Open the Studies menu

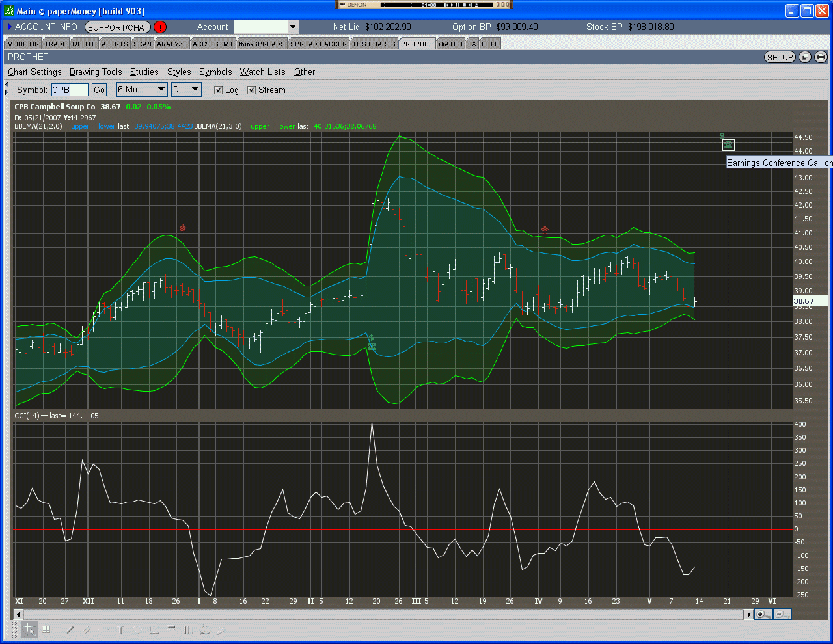(x=144, y=72)
